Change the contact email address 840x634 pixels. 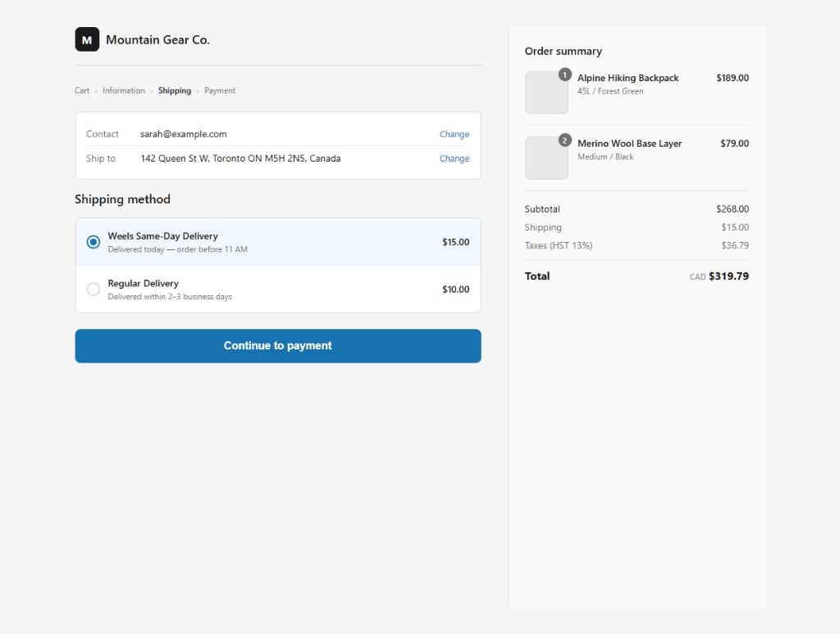tap(454, 134)
